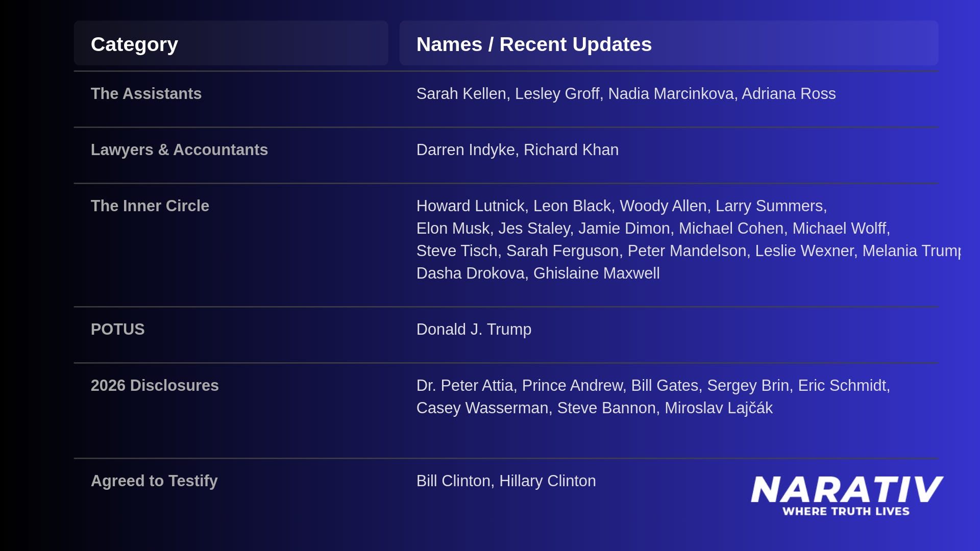Click the Category column header
Viewport: 980px width, 551px height.
pos(134,44)
